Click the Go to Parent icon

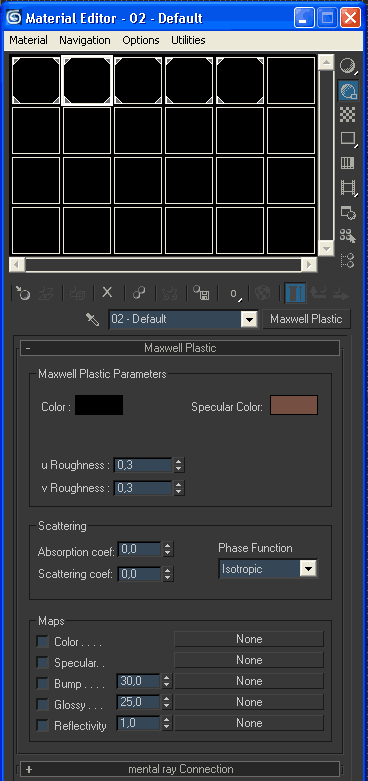tap(318, 293)
